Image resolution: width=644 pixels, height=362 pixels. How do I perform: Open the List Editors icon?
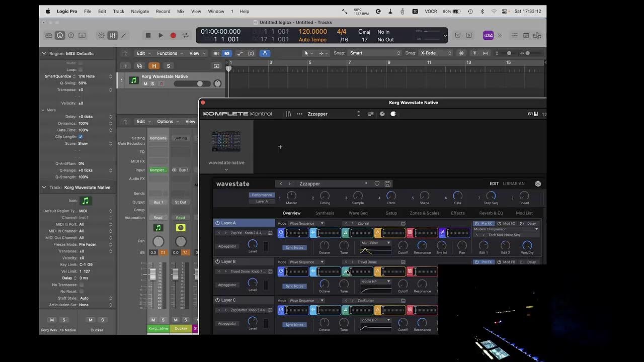pyautogui.click(x=514, y=36)
